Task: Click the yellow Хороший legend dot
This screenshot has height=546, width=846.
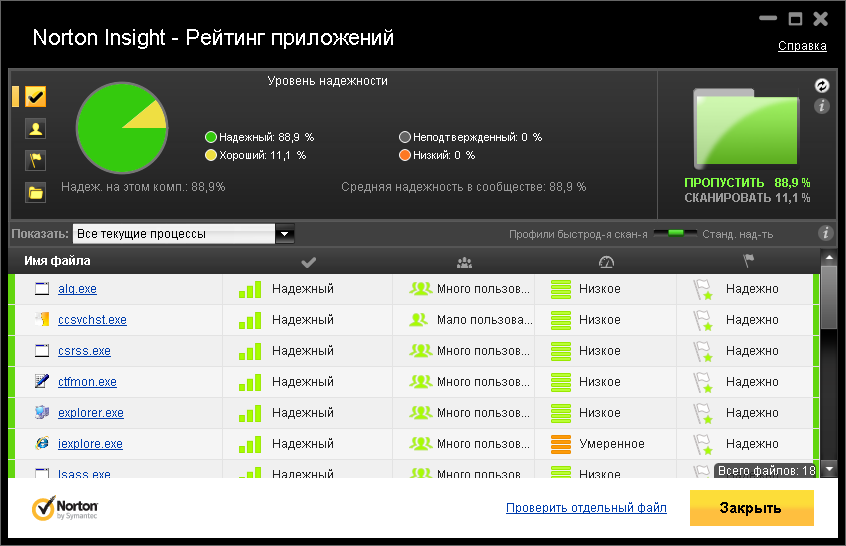Action: [x=211, y=155]
